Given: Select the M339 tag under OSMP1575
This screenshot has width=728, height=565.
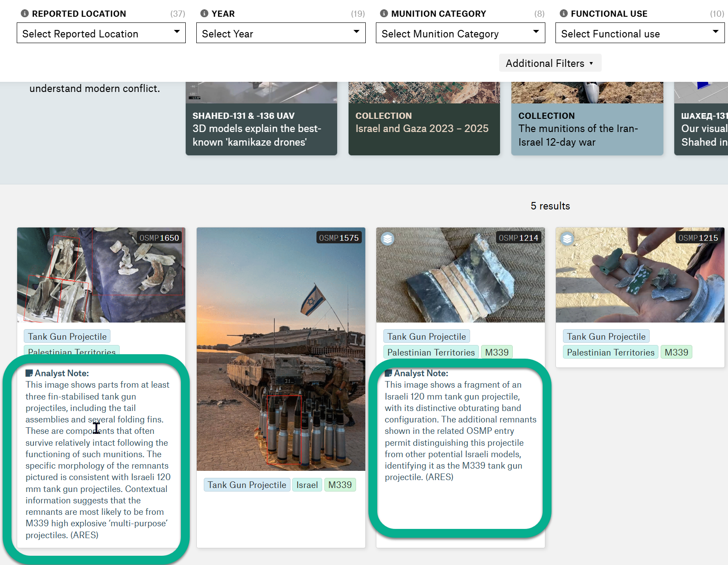Looking at the screenshot, I should coord(340,485).
